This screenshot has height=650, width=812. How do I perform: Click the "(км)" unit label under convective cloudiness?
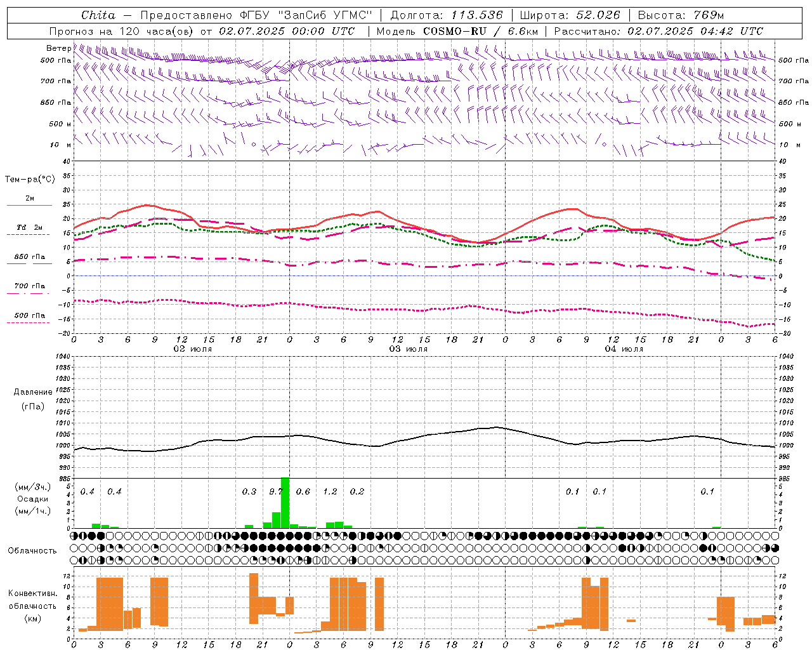(33, 618)
